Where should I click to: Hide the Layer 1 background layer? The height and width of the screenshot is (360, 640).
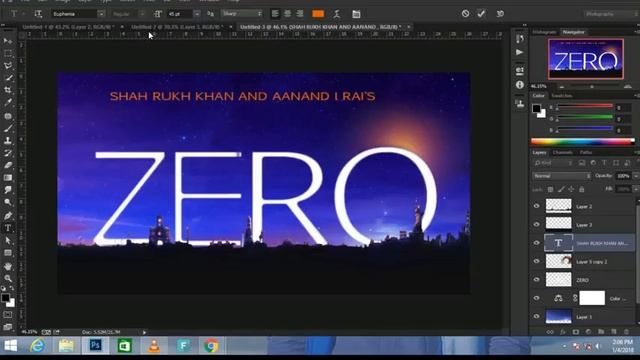(x=536, y=317)
